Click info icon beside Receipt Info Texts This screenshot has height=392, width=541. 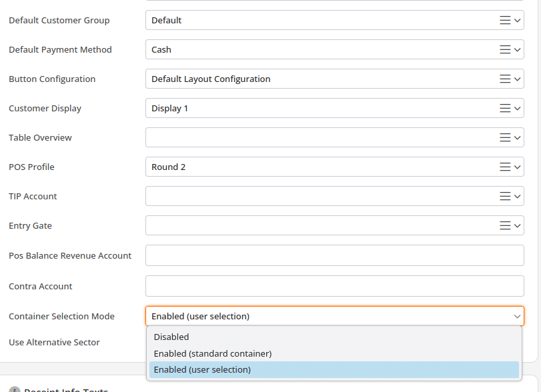click(x=15, y=390)
